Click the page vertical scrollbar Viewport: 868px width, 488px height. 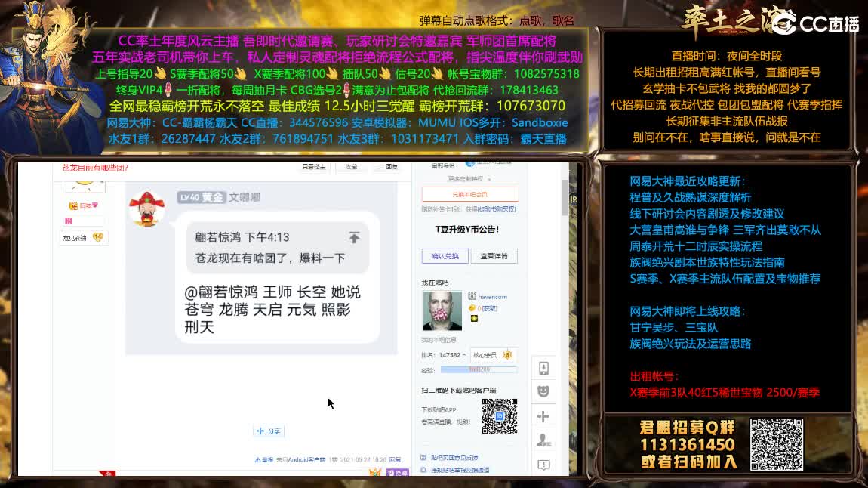click(565, 199)
